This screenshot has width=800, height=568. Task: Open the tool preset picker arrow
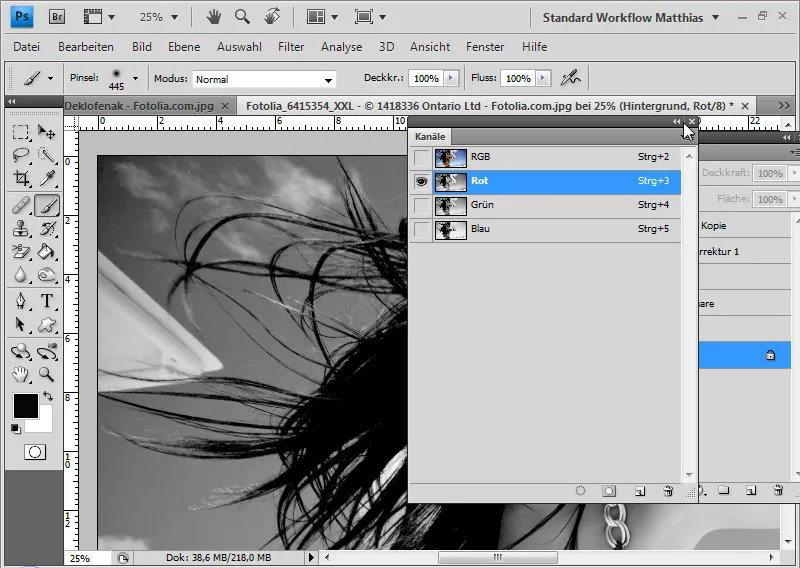[x=50, y=79]
